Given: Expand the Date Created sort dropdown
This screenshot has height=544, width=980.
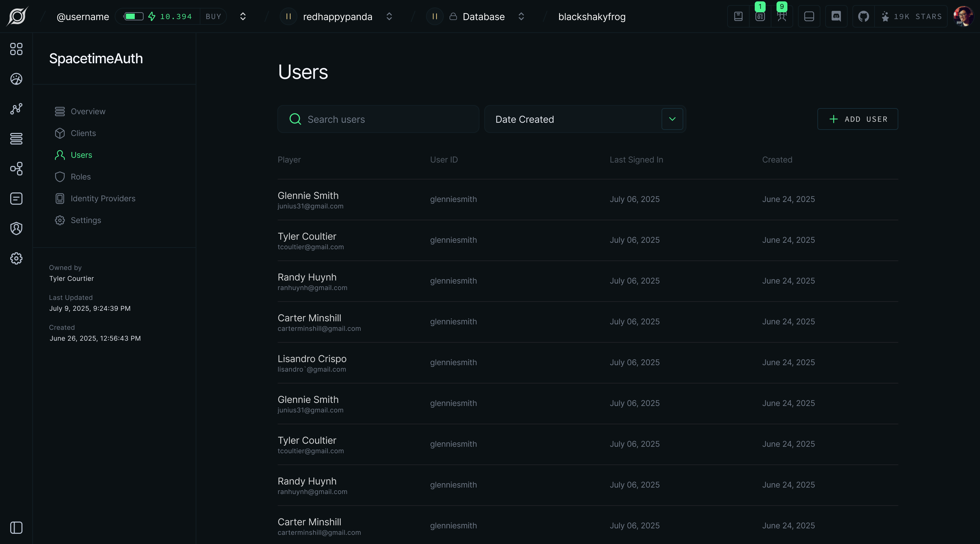Looking at the screenshot, I should pos(672,119).
